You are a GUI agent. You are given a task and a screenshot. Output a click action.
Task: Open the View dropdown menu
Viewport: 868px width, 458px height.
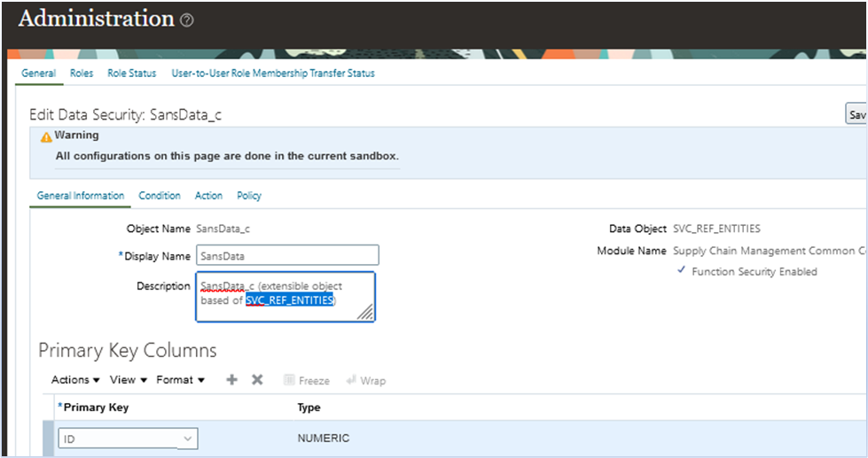(x=129, y=379)
